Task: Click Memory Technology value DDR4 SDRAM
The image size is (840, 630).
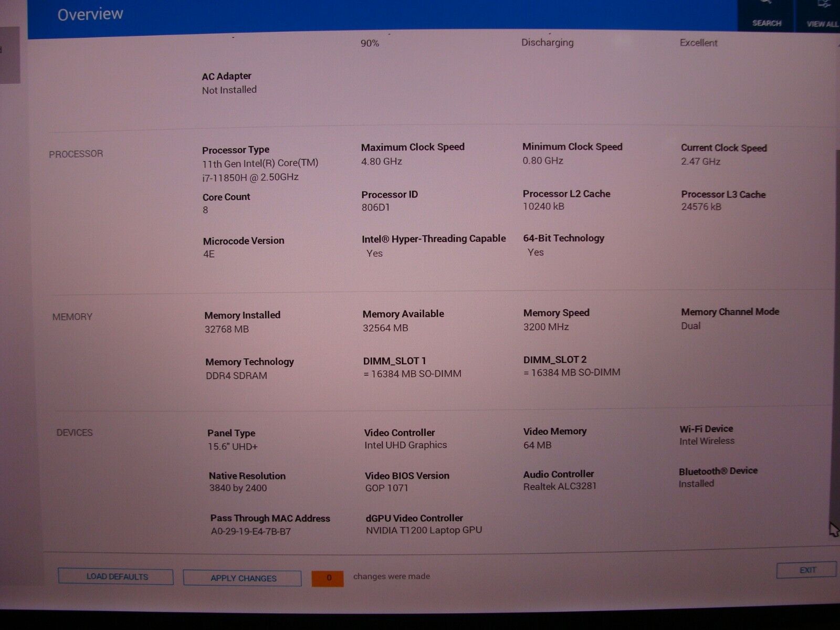Action: coord(236,376)
